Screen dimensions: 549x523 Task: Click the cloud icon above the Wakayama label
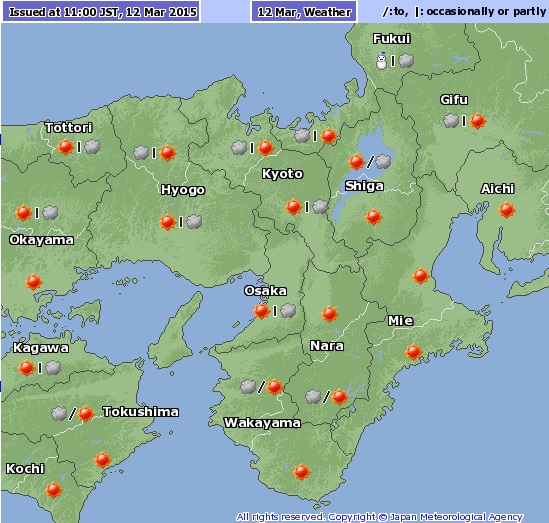pos(248,387)
